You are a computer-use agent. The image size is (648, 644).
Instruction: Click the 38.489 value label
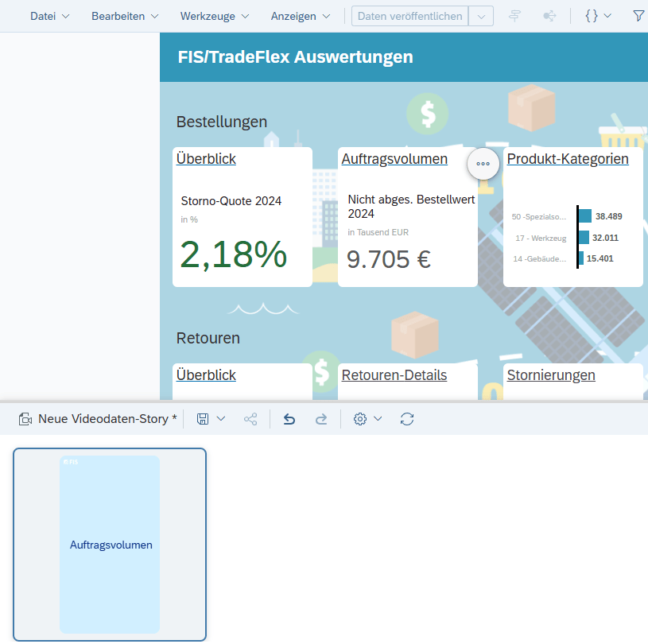click(x=609, y=216)
